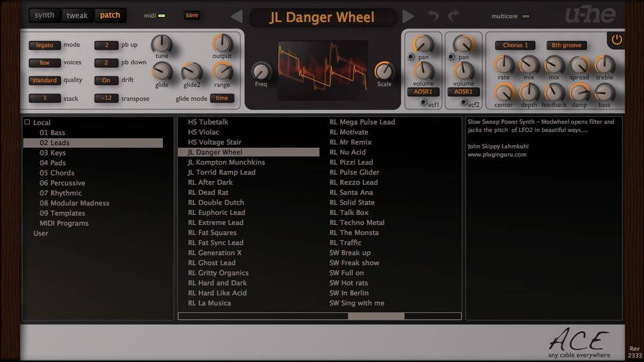Click the delay spread knob
This screenshot has height=362, width=644.
(579, 65)
